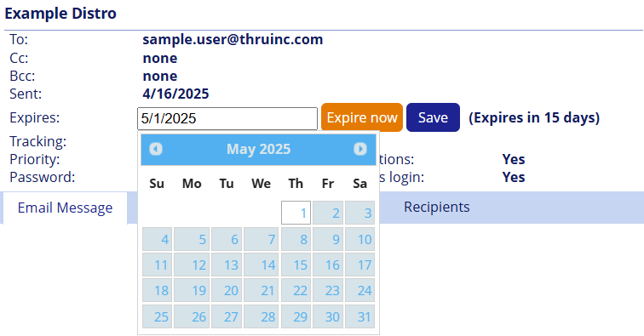Pick May 25 in the date picker
This screenshot has height=336, width=644.
pyautogui.click(x=157, y=316)
